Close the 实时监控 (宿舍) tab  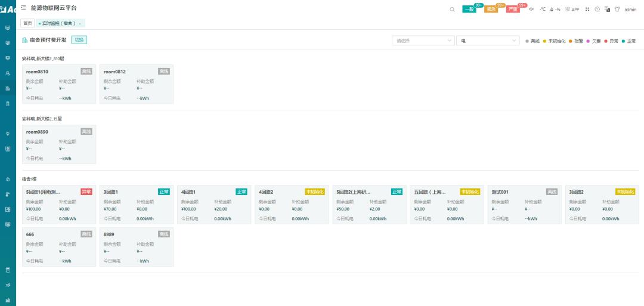(80, 24)
